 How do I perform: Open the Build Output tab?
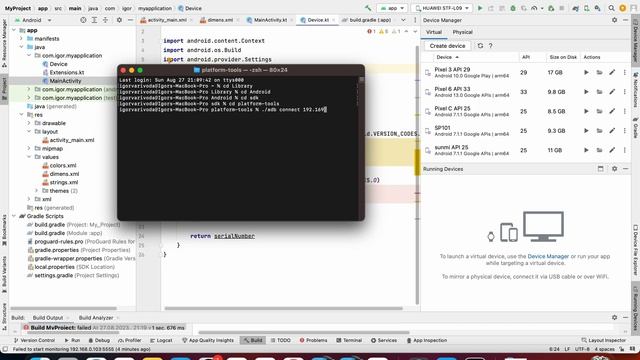[48, 318]
